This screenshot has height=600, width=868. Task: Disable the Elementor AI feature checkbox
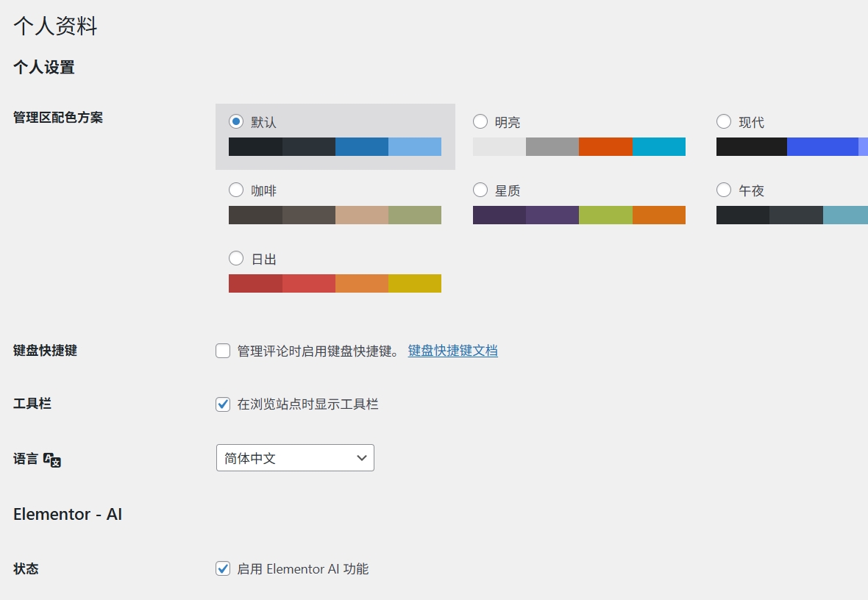coord(223,568)
